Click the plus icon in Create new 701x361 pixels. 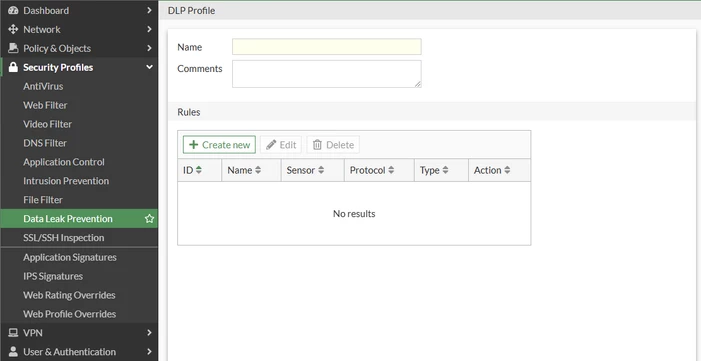coord(194,145)
